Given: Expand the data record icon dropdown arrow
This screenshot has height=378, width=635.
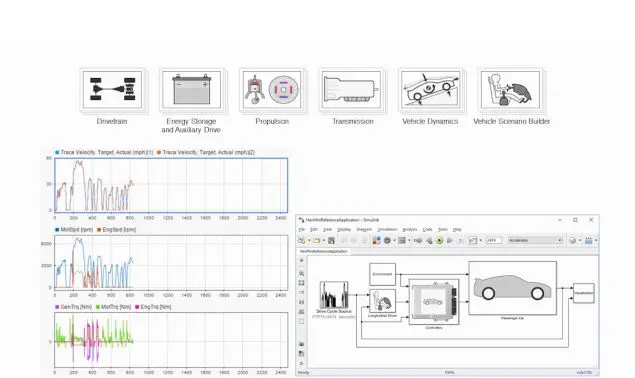Looking at the screenshot, I should click(x=481, y=240).
